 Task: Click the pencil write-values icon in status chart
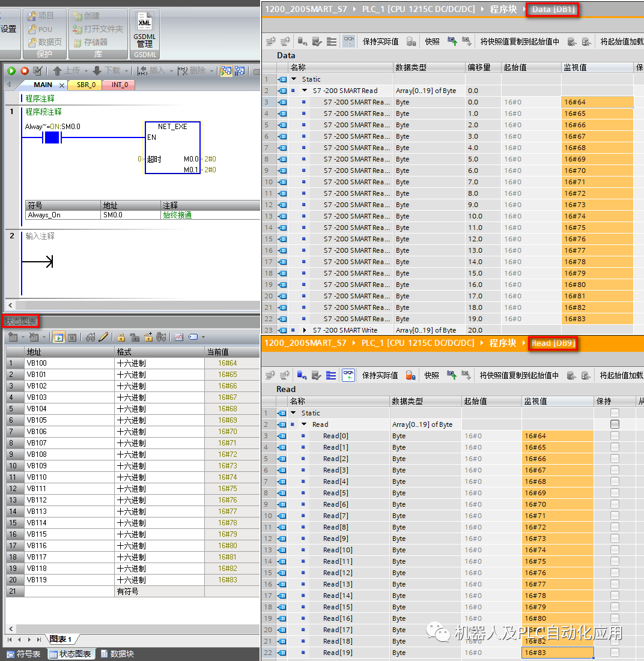[x=103, y=337]
